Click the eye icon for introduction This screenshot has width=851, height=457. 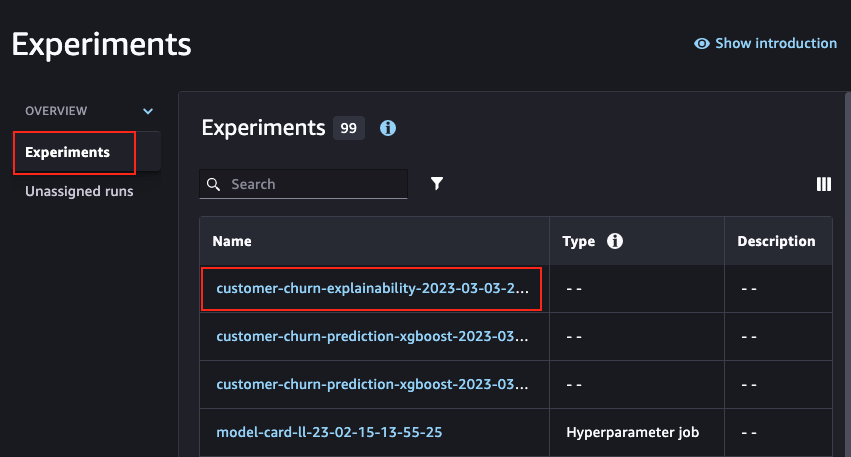point(701,43)
